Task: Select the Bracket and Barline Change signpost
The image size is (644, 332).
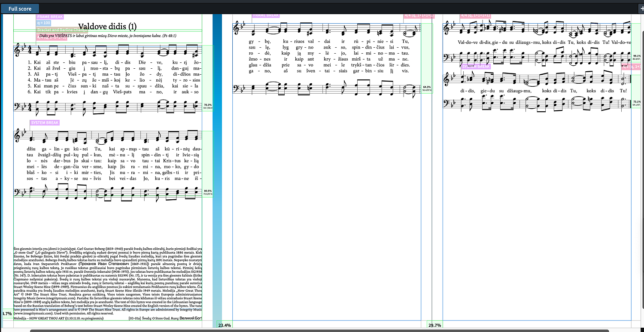Action: [x=62, y=30]
